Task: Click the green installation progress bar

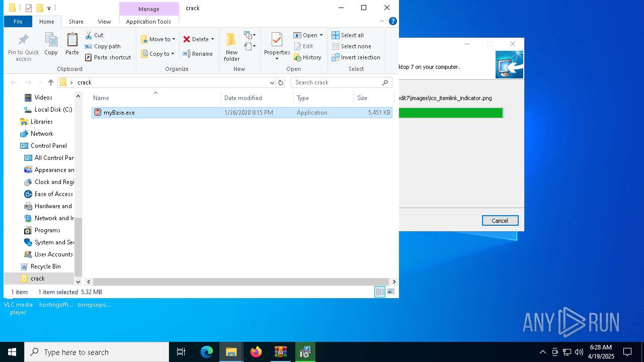Action: (x=451, y=113)
